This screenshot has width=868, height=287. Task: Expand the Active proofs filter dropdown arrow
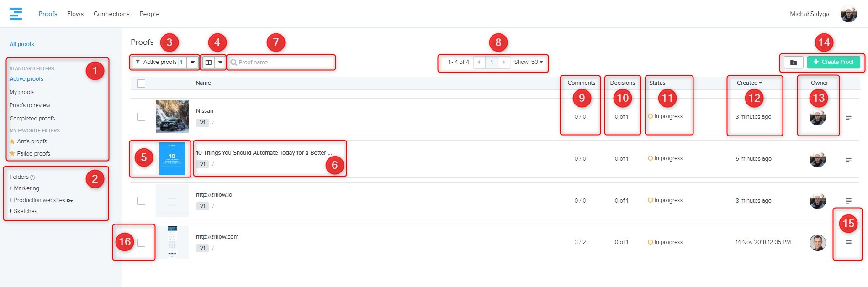click(193, 62)
